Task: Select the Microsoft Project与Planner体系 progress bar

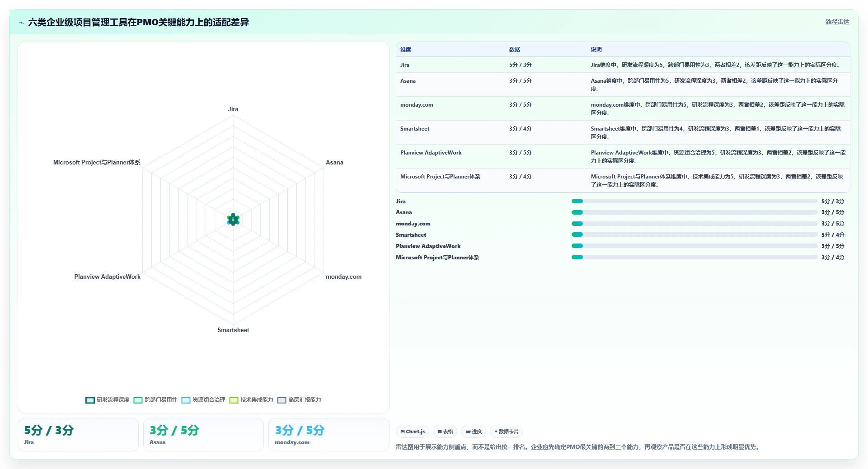Action: tap(694, 257)
